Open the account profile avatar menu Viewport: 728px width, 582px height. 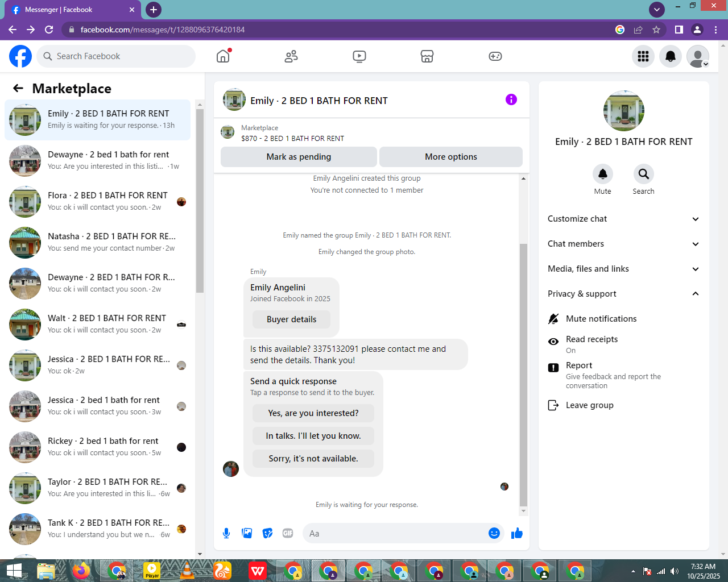[x=698, y=56]
